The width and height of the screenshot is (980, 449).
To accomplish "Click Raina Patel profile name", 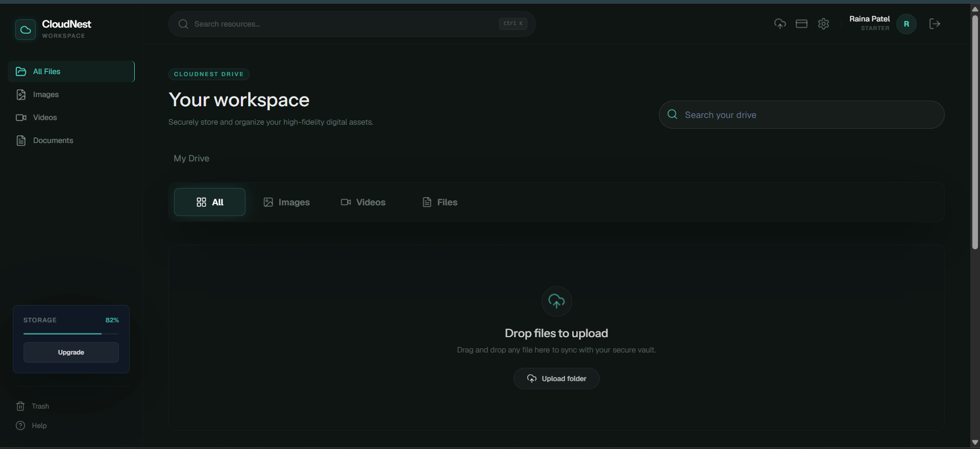I will 869,19.
